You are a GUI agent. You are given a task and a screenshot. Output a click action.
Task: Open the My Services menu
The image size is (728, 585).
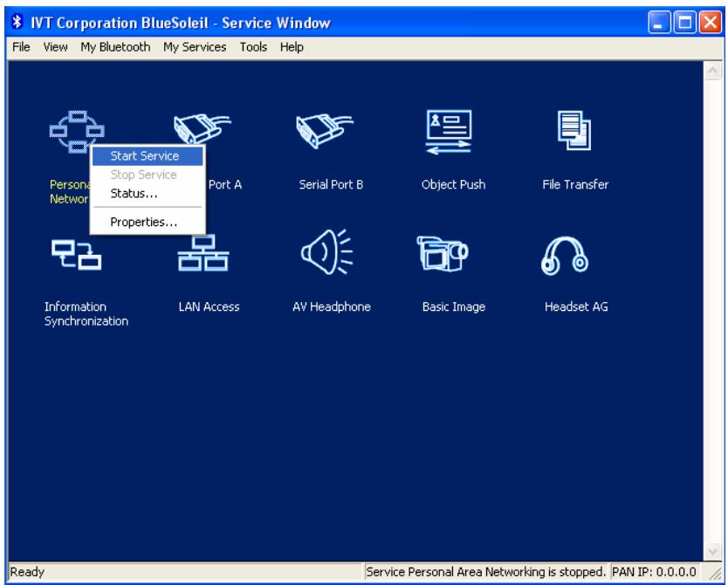tap(195, 47)
